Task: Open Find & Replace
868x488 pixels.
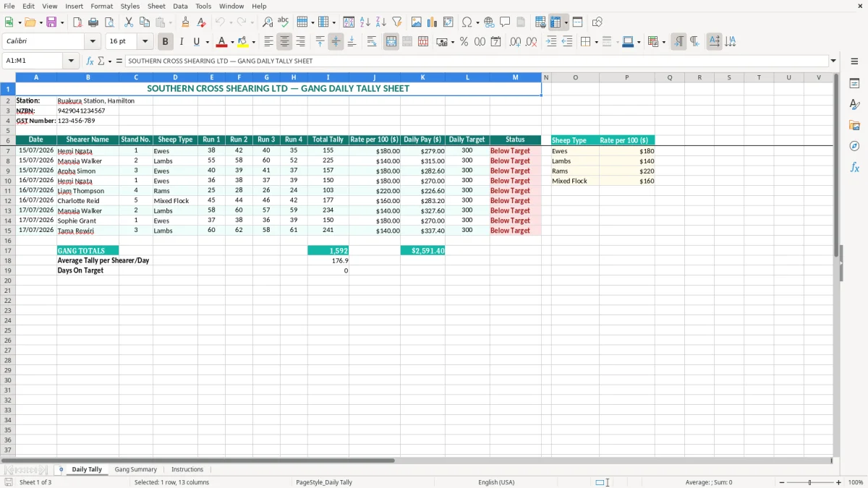Action: coord(268,22)
